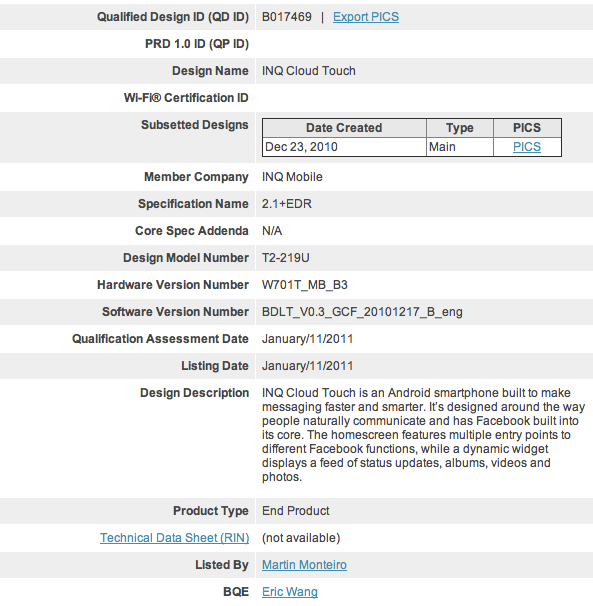Image resolution: width=593 pixels, height=606 pixels.
Task: Click the Member Company label
Action: 196,177
